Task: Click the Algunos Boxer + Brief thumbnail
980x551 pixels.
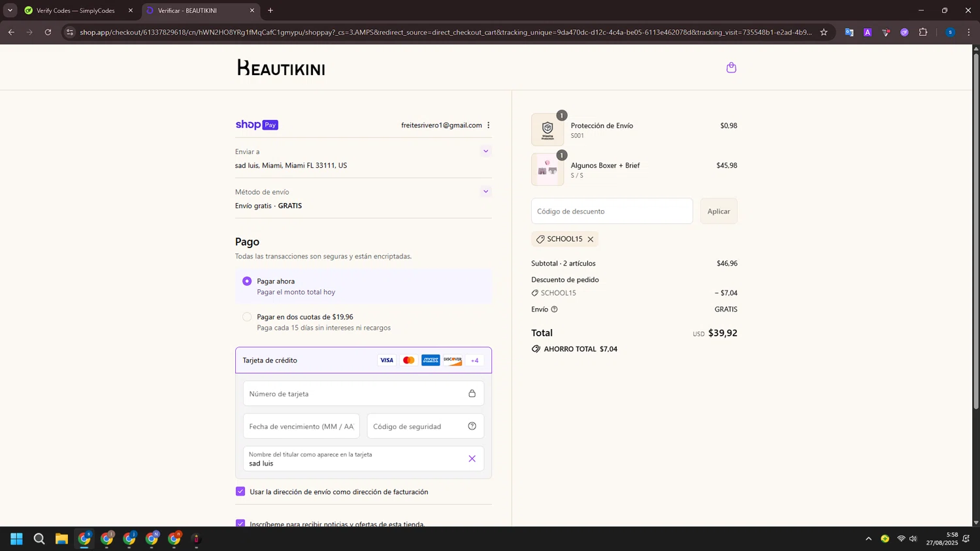Action: 547,170
